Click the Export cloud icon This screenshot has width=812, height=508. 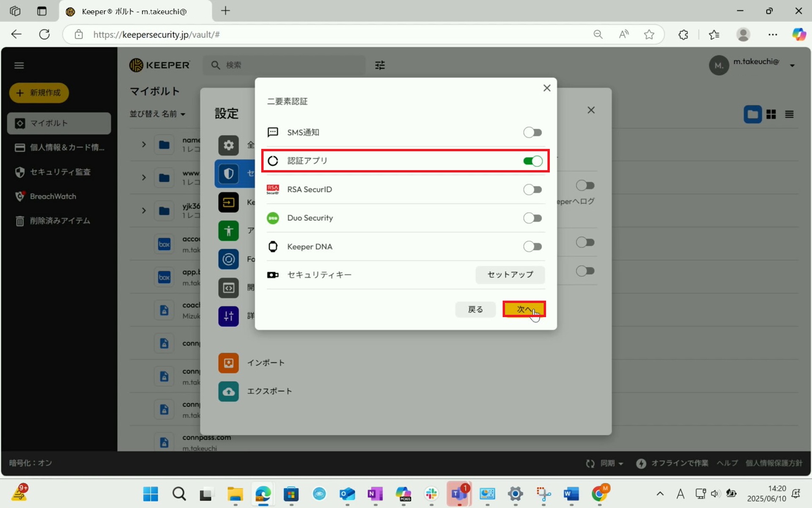tap(228, 391)
